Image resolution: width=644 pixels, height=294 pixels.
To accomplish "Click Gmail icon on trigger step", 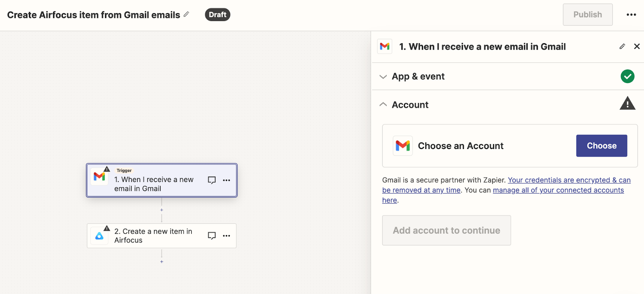I will click(x=99, y=176).
